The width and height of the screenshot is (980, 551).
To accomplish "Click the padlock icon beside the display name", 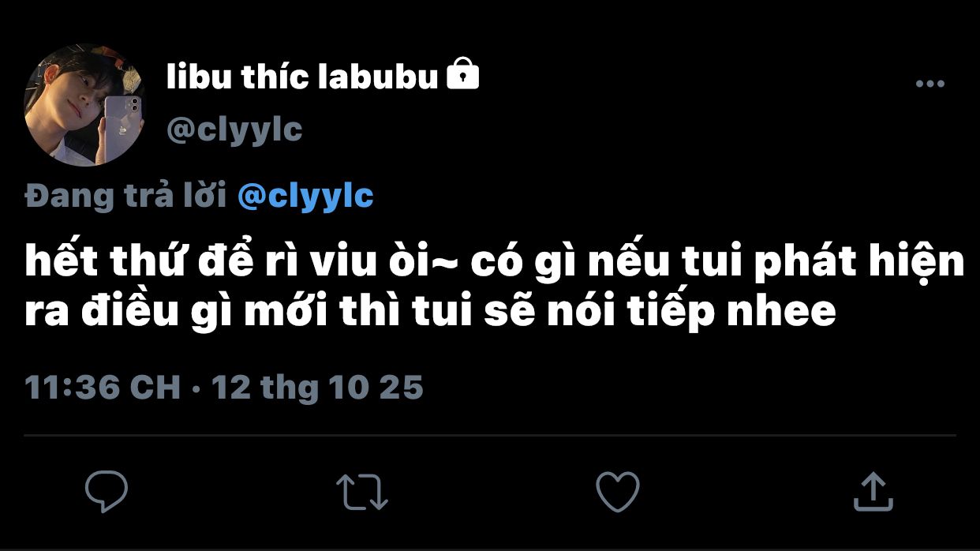I will pos(463,76).
